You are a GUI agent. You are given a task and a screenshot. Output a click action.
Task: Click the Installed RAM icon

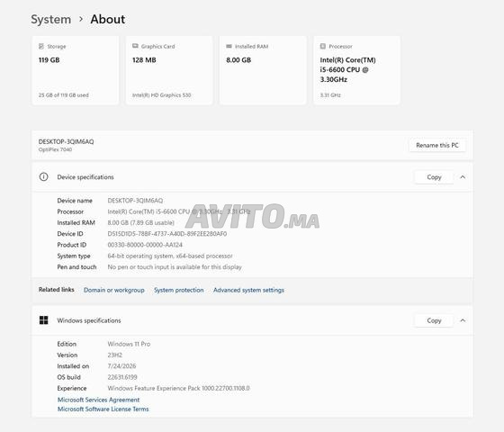[229, 46]
